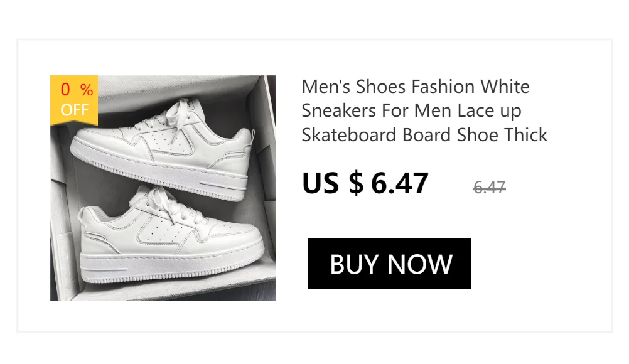Open the white sneakers product thumbnail
This screenshot has height=364, width=629.
[x=163, y=188]
